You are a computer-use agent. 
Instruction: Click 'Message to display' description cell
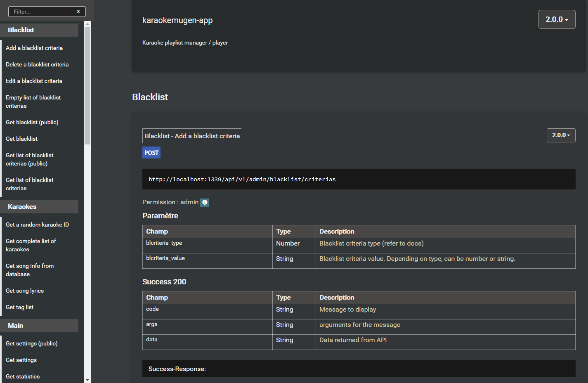[x=445, y=312]
